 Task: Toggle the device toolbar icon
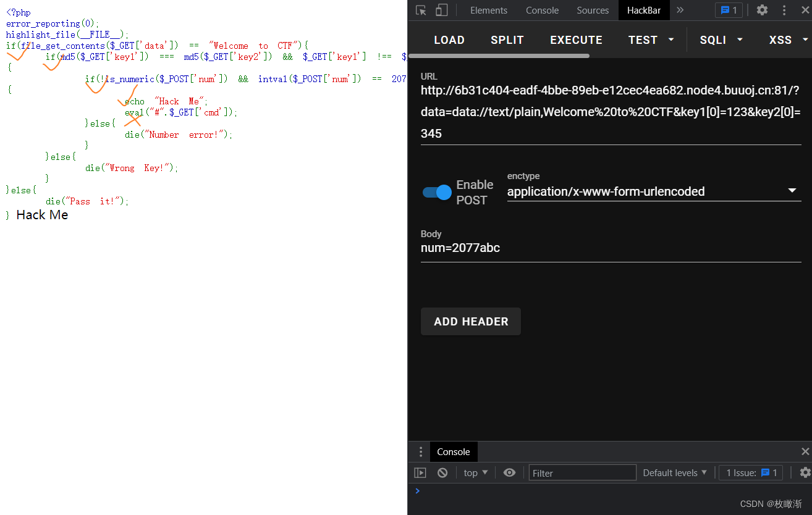coord(441,10)
